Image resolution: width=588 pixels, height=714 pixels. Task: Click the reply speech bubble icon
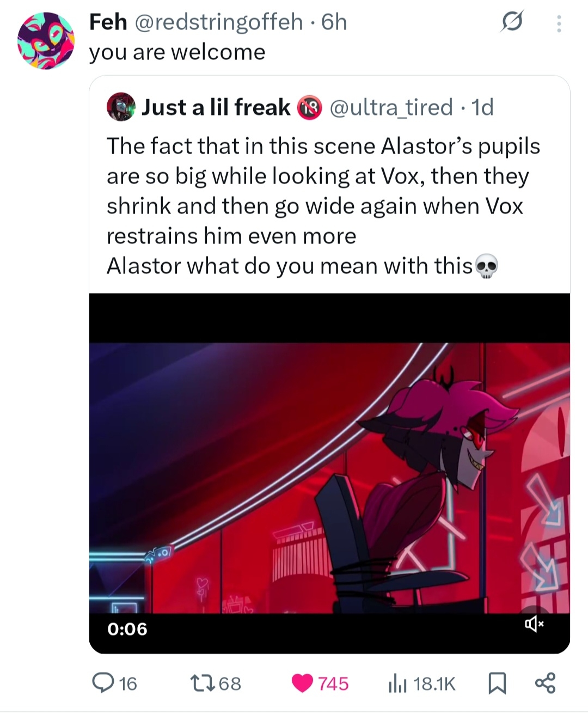102,682
